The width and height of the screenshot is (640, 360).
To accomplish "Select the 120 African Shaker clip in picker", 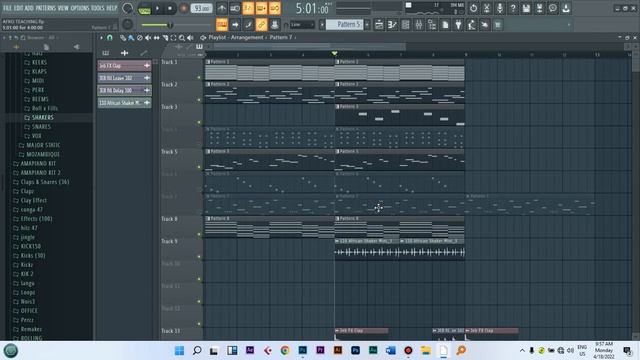I will point(124,103).
